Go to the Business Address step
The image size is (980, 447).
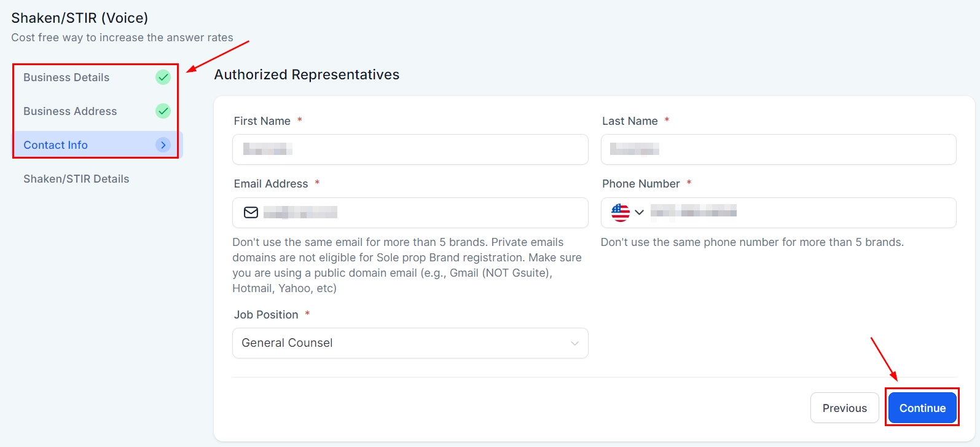[x=70, y=111]
